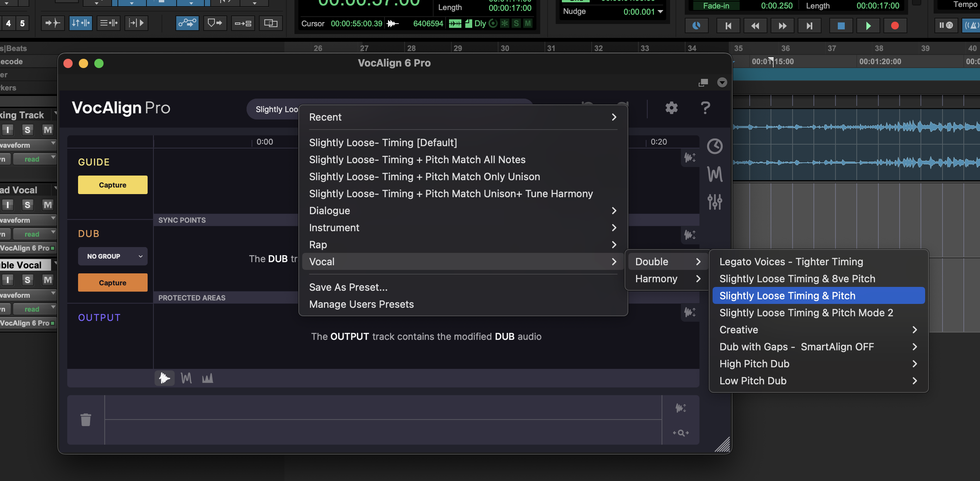
Task: Solo the Lead Vocal track
Action: click(27, 205)
